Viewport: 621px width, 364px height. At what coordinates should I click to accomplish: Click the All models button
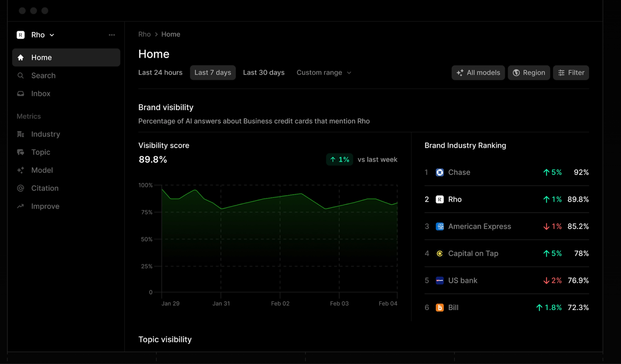tap(478, 73)
